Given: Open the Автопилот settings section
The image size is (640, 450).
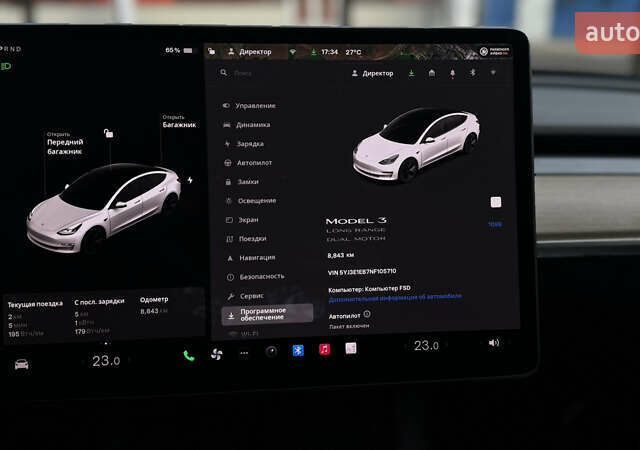Looking at the screenshot, I should pyautogui.click(x=254, y=162).
